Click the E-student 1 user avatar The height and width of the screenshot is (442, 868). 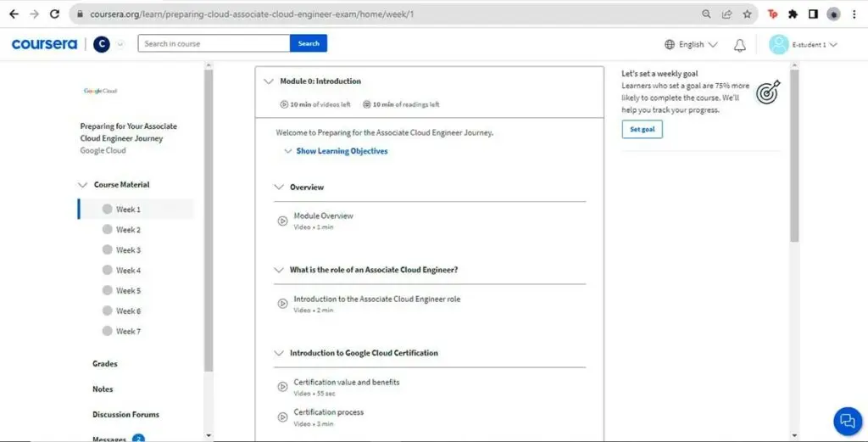pos(778,44)
